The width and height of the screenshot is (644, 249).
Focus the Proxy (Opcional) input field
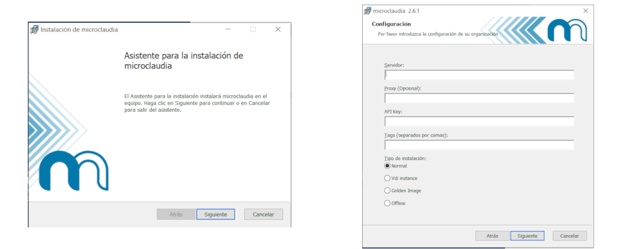click(479, 98)
